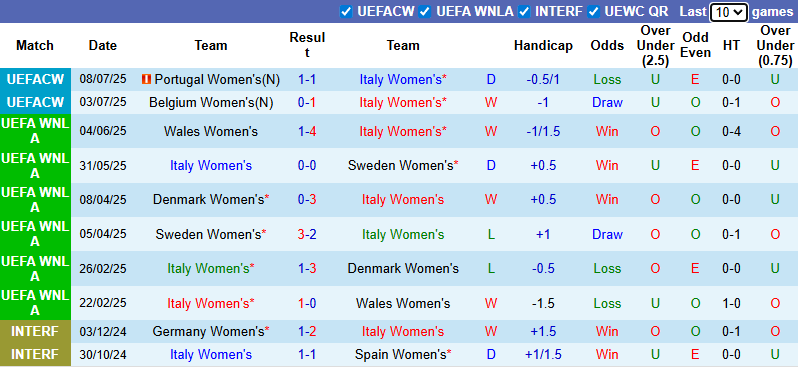Toggle the UEWC QR checkbox

point(593,12)
